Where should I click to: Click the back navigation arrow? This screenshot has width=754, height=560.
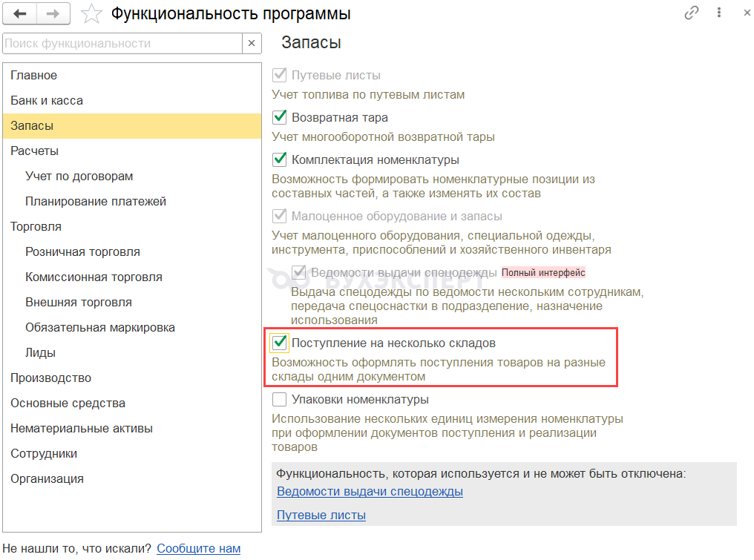(20, 14)
